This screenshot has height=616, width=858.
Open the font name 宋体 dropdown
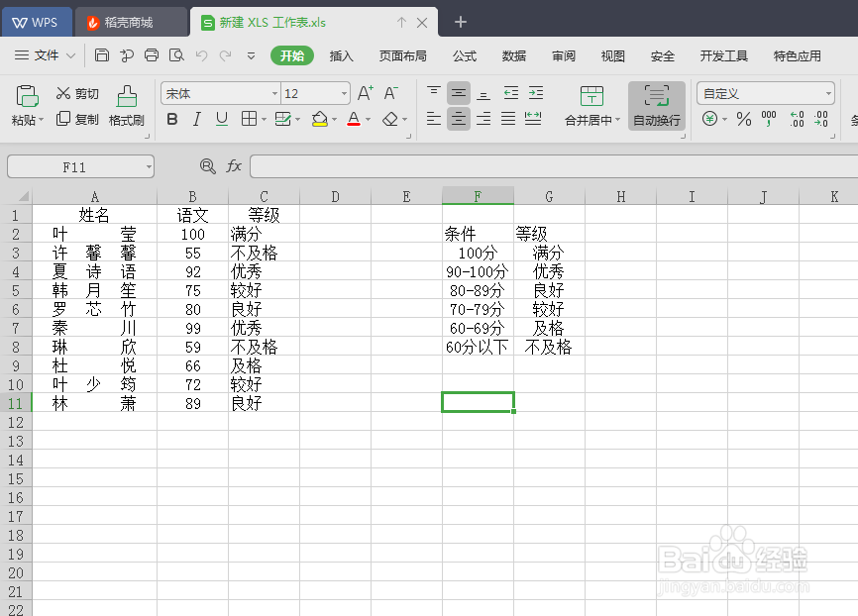(x=274, y=93)
